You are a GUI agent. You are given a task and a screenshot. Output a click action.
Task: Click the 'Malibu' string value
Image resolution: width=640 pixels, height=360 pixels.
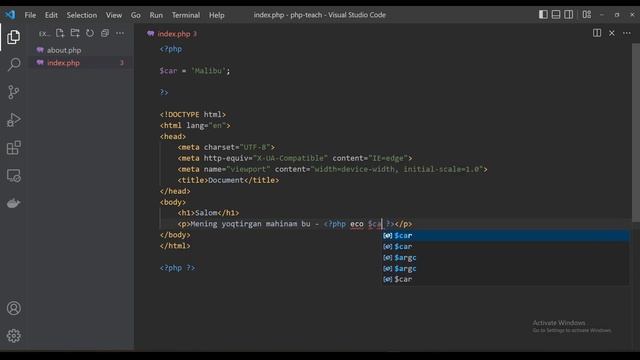[x=208, y=71]
